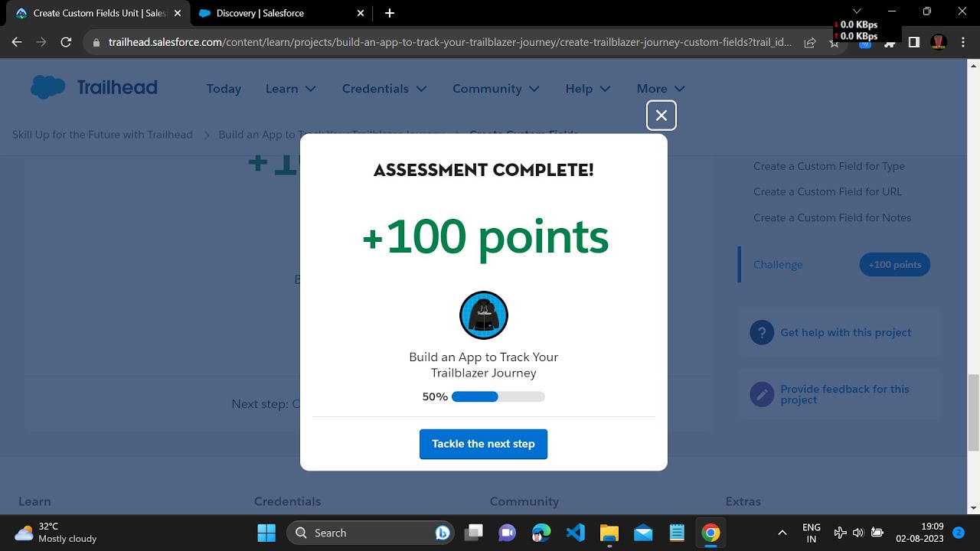Click the Trailhead logo

click(94, 88)
